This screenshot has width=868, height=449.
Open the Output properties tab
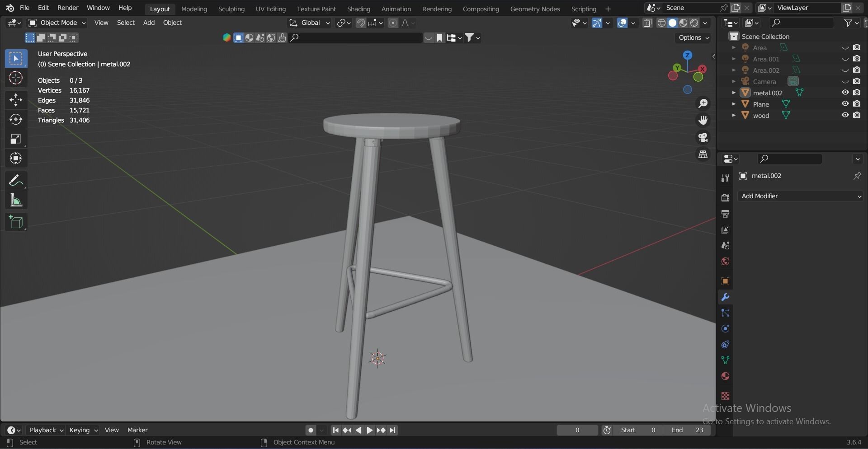(725, 214)
